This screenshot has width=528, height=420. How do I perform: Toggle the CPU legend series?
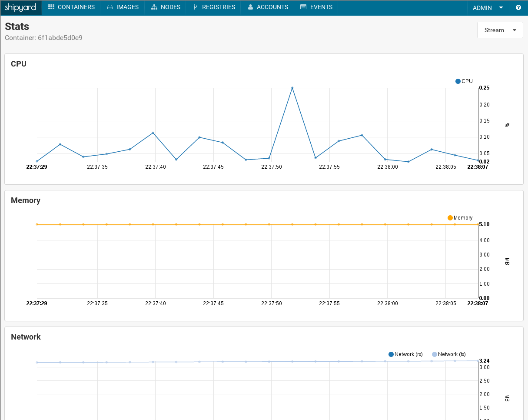point(464,81)
